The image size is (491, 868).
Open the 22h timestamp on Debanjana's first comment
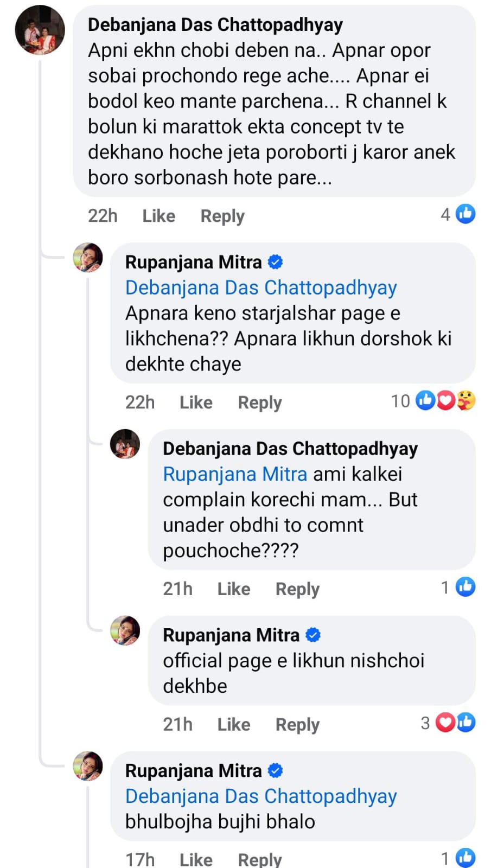tap(103, 215)
